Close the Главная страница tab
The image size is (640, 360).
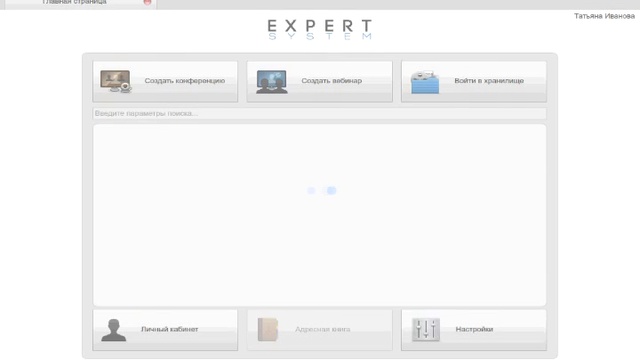coord(147,2)
